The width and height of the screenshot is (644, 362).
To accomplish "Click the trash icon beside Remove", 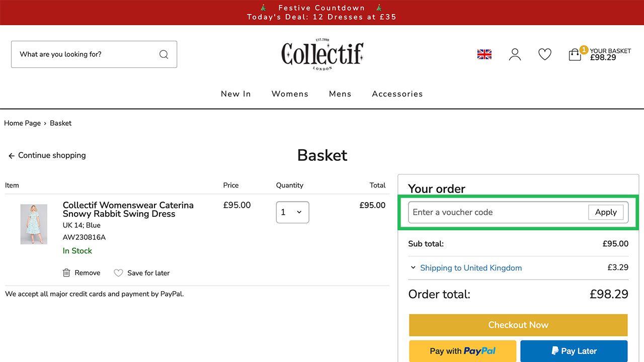I will [66, 273].
